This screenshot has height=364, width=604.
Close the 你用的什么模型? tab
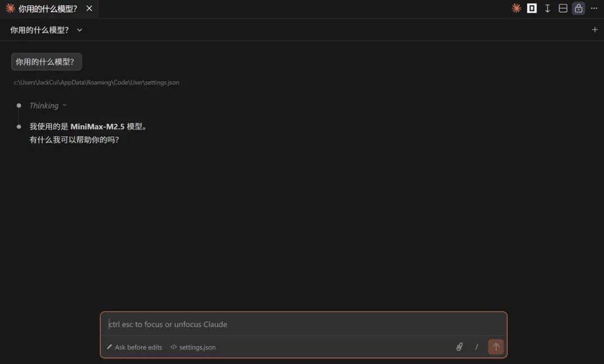[x=89, y=8]
